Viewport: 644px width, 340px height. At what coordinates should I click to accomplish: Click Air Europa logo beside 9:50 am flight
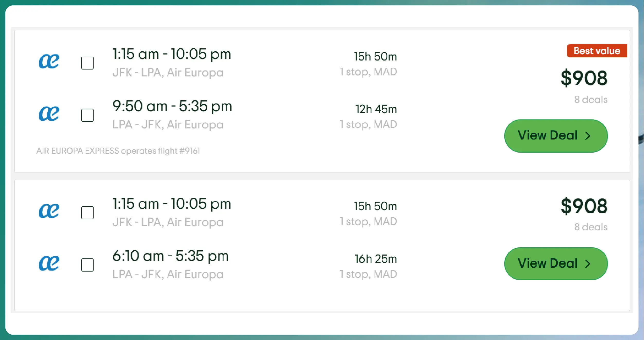(x=49, y=114)
